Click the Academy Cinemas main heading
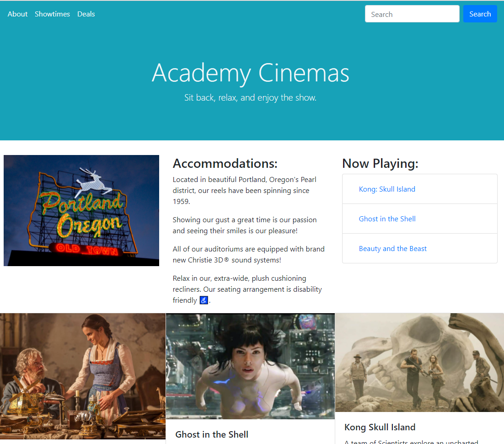Viewport: 504px width, 444px height. pyautogui.click(x=250, y=73)
